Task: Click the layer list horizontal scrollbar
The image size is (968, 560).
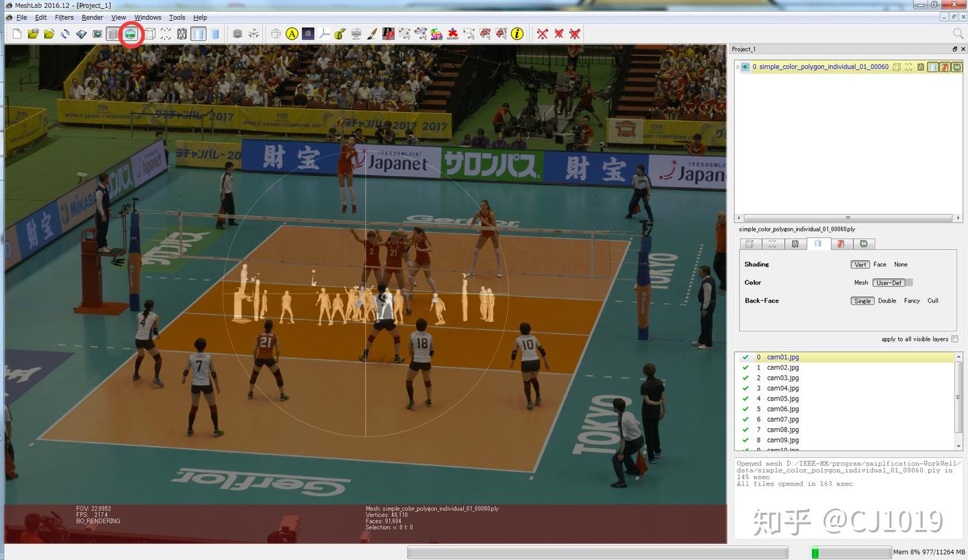Action: [x=847, y=218]
